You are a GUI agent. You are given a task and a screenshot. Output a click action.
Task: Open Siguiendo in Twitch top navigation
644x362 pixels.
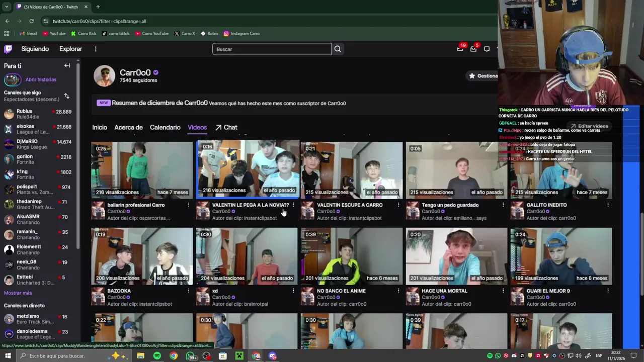pos(35,49)
